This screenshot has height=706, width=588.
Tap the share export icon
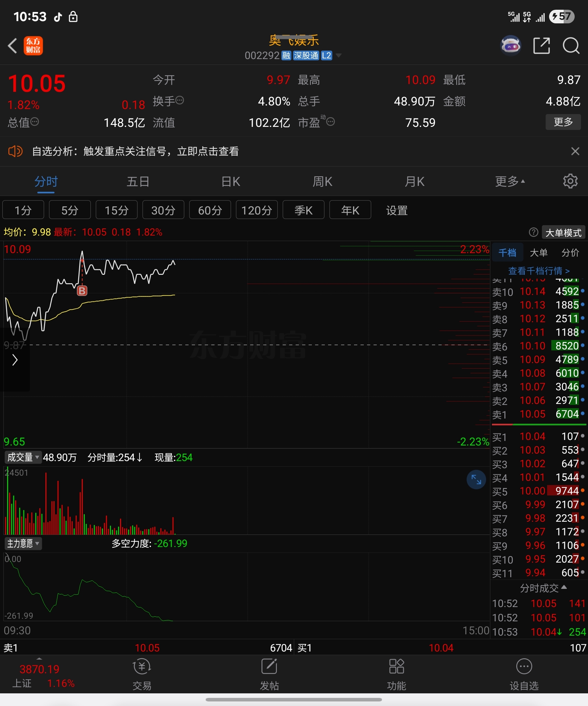click(542, 45)
